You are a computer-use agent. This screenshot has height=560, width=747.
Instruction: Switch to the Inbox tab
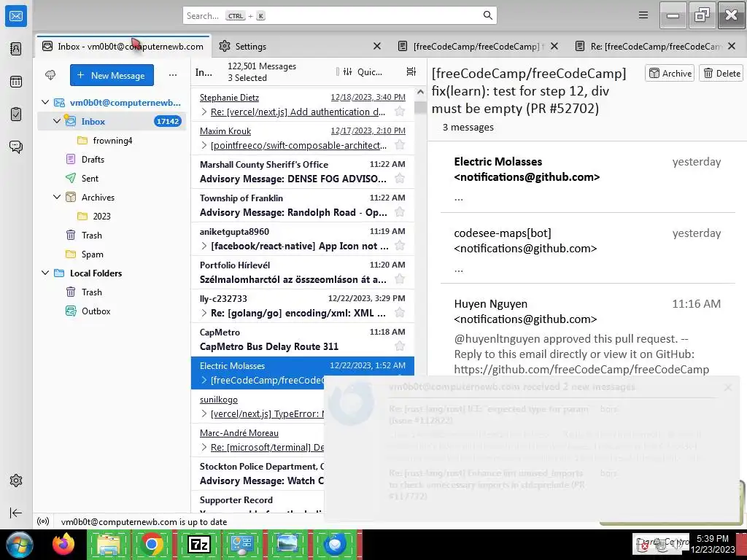tap(123, 46)
